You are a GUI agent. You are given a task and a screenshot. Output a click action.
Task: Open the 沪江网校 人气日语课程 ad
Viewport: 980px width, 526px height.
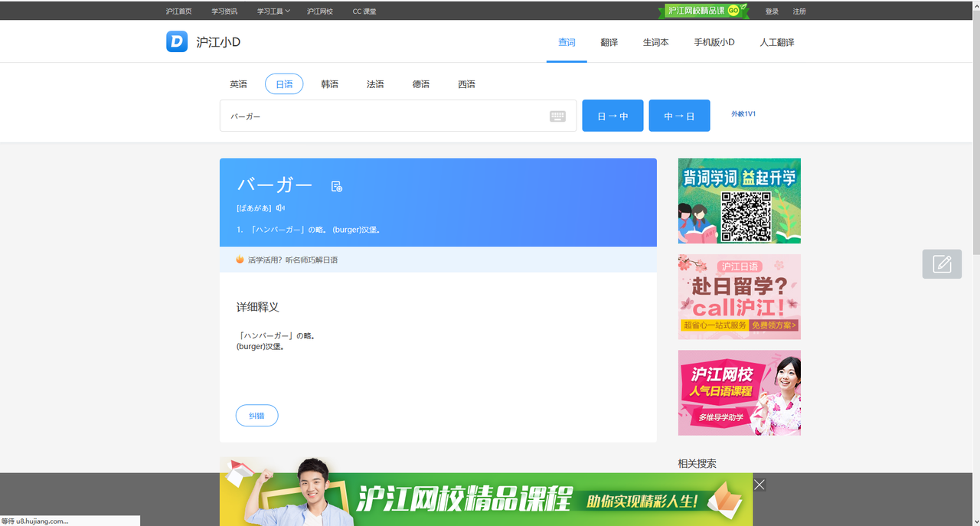[740, 393]
